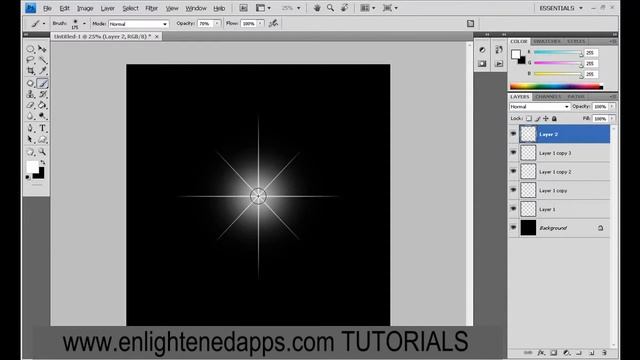Swap foreground and background colors
Viewport: 640px width, 360px height.
click(x=43, y=162)
